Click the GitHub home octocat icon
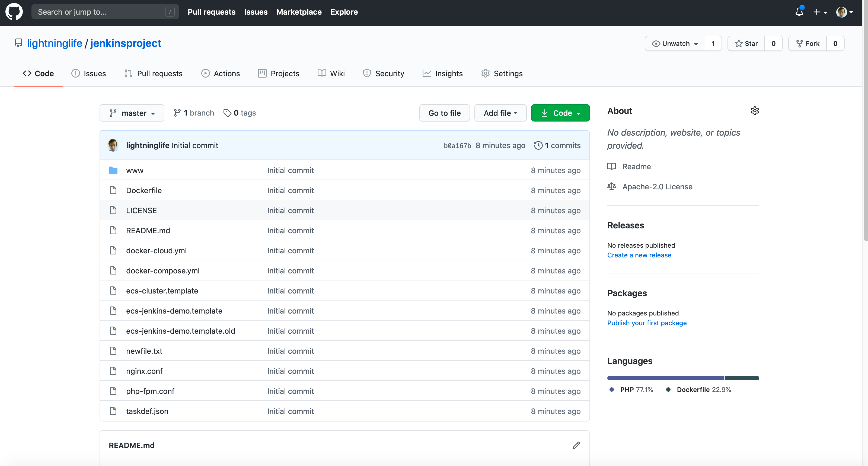Screen dimensions: 868x466 click(x=14, y=11)
